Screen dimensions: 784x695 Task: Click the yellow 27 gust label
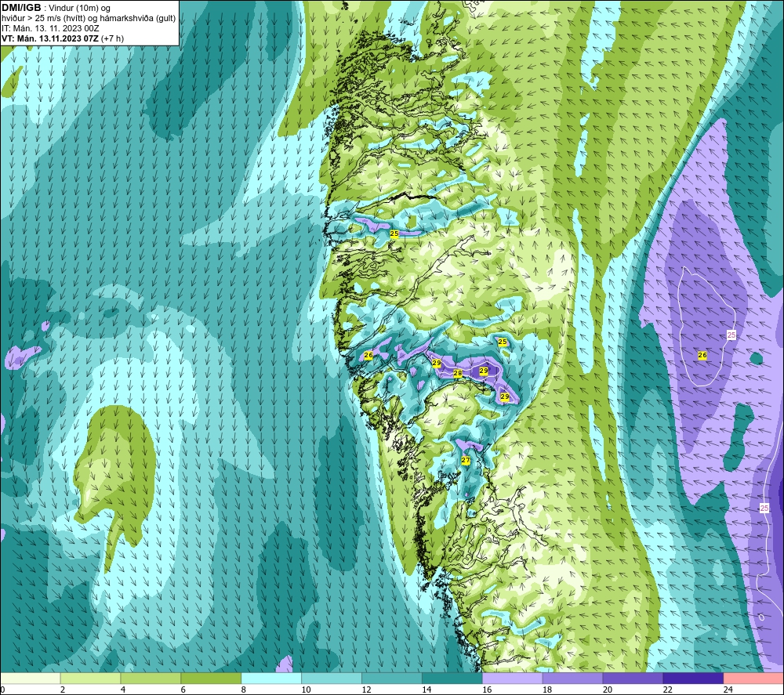pyautogui.click(x=466, y=460)
